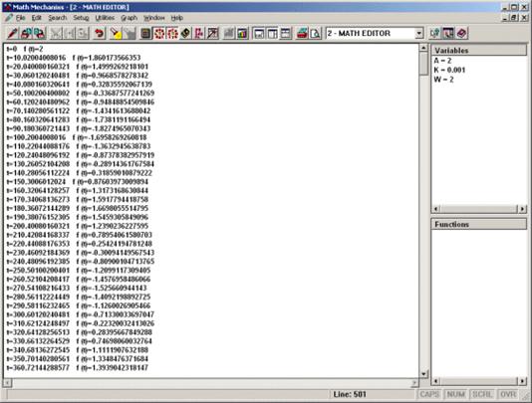
Task: Click the yellow flashlight Find icon
Action: click(x=116, y=33)
